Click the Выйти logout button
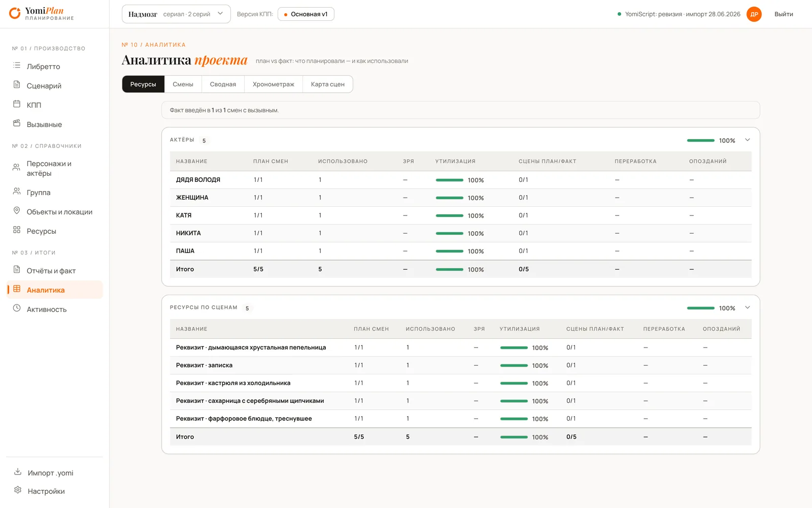 784,14
